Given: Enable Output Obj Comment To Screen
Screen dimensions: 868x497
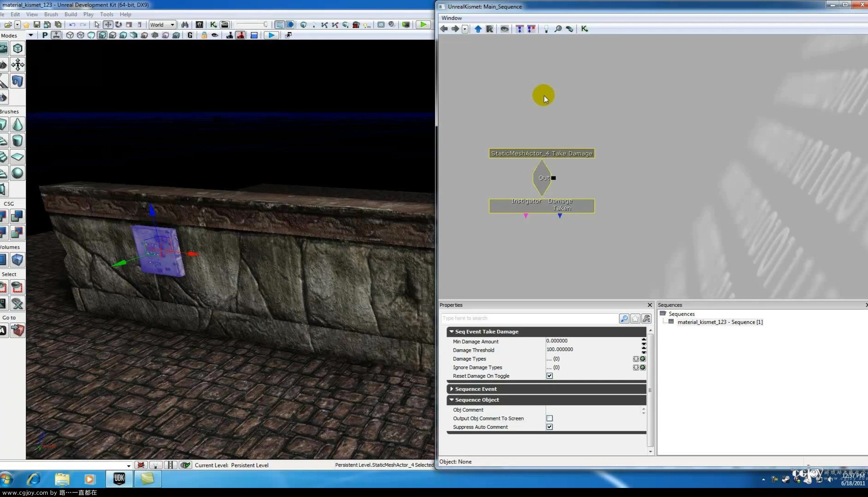Looking at the screenshot, I should point(550,418).
